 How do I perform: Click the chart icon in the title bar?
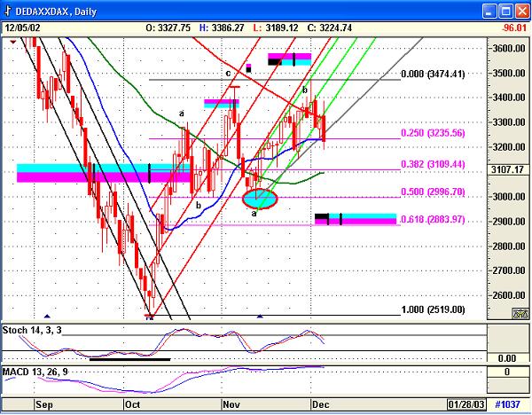[x=8, y=11]
